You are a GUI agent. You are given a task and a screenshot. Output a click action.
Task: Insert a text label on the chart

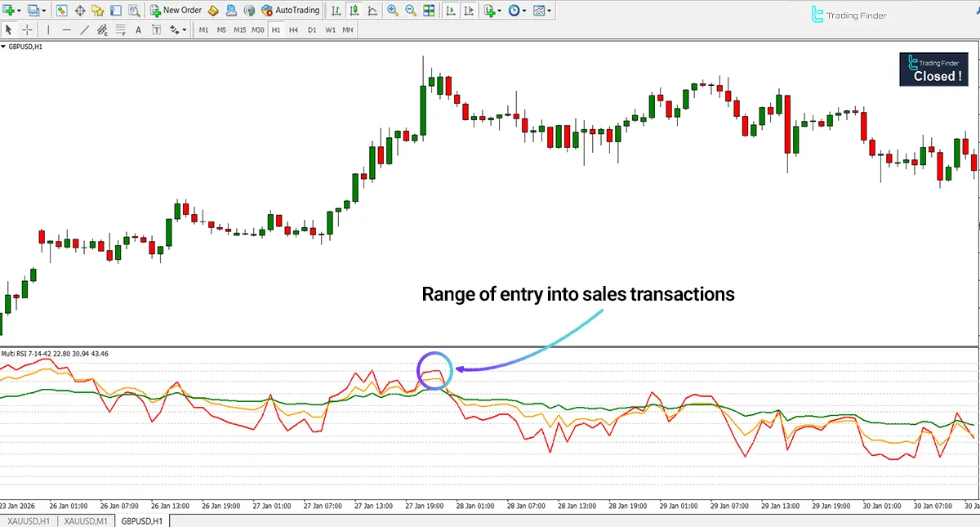(x=156, y=29)
